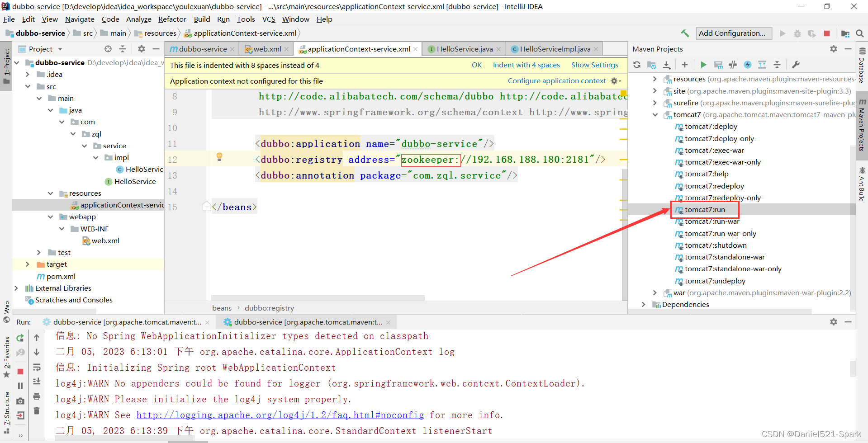Click the editor vertical scrollbar
The image size is (868, 443).
625,234
